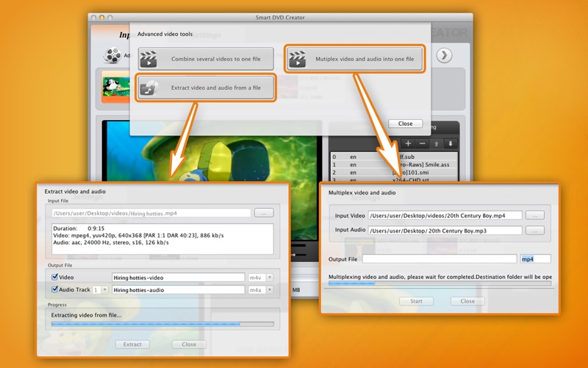
Task: Expand the Audio Track number dropdown
Action: (x=104, y=290)
